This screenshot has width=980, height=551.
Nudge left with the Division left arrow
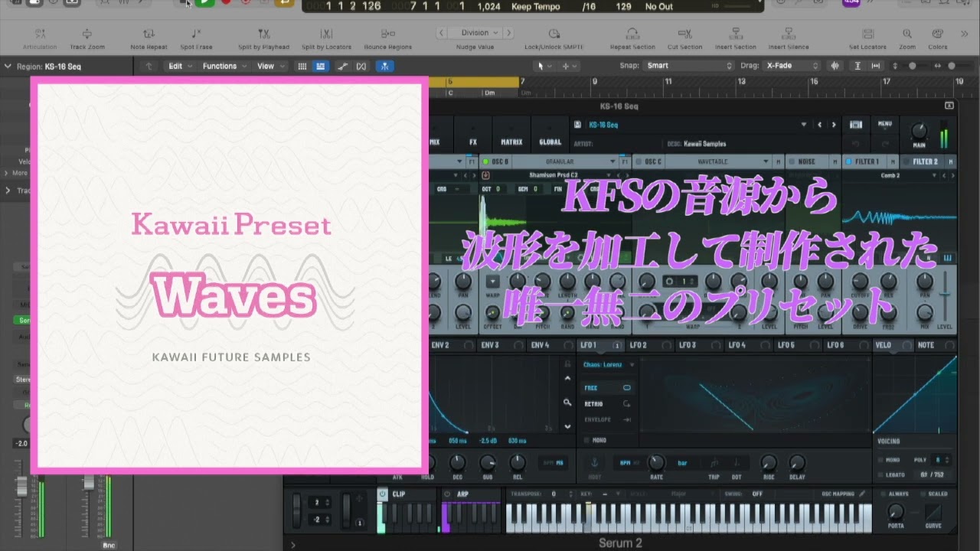coord(442,33)
